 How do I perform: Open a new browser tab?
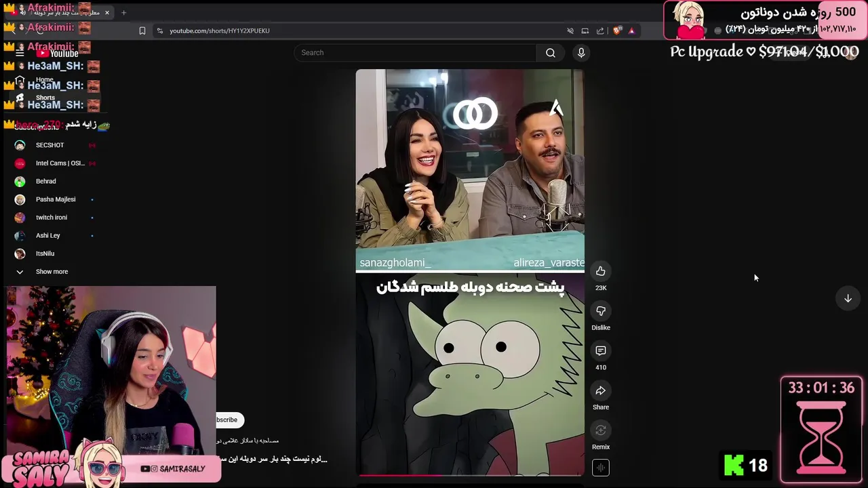(123, 12)
